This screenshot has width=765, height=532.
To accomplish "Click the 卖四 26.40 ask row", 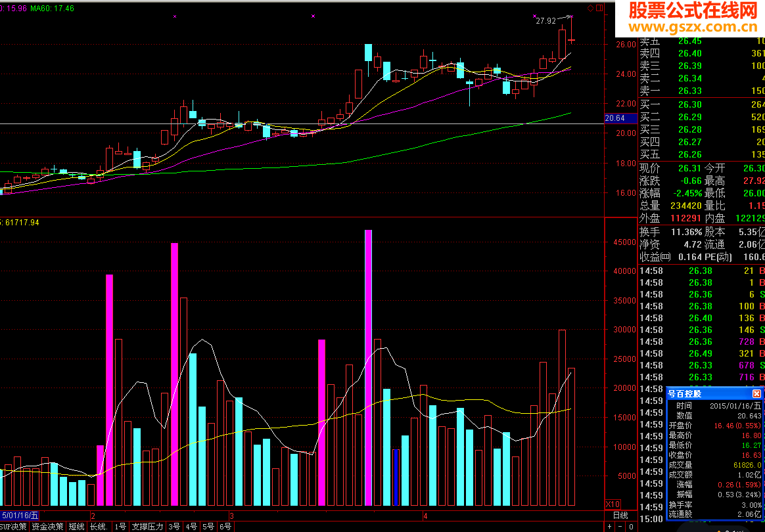I will tap(701, 53).
